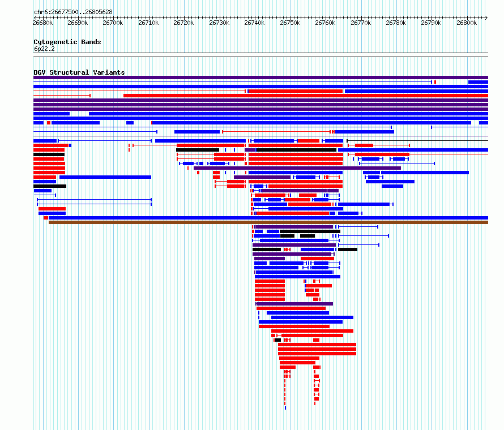Click the ruler's left-end arrowhead
Screen dimensions: 504x430
pos(35,18)
